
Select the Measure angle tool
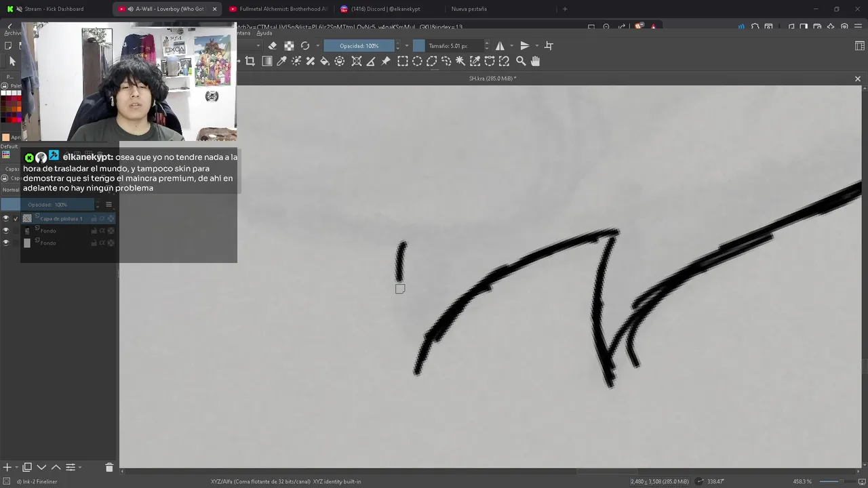(371, 61)
